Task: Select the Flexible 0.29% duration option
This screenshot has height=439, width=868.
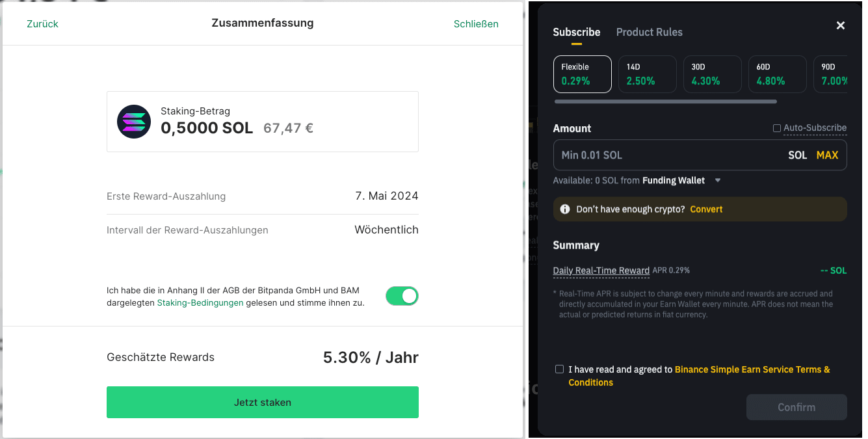Action: click(582, 73)
